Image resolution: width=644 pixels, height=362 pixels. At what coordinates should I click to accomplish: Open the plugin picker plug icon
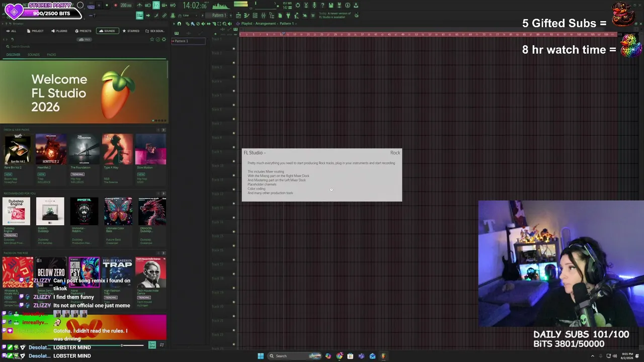coord(288,16)
